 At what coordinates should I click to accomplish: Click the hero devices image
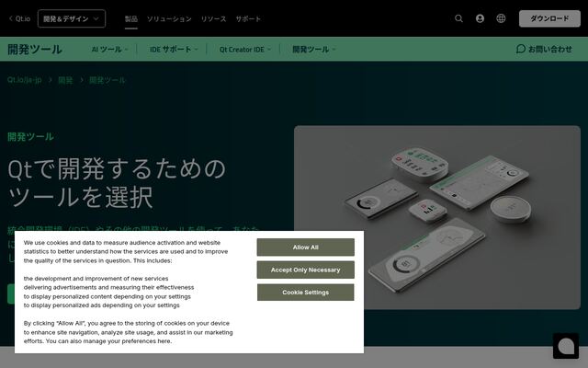coord(437,217)
